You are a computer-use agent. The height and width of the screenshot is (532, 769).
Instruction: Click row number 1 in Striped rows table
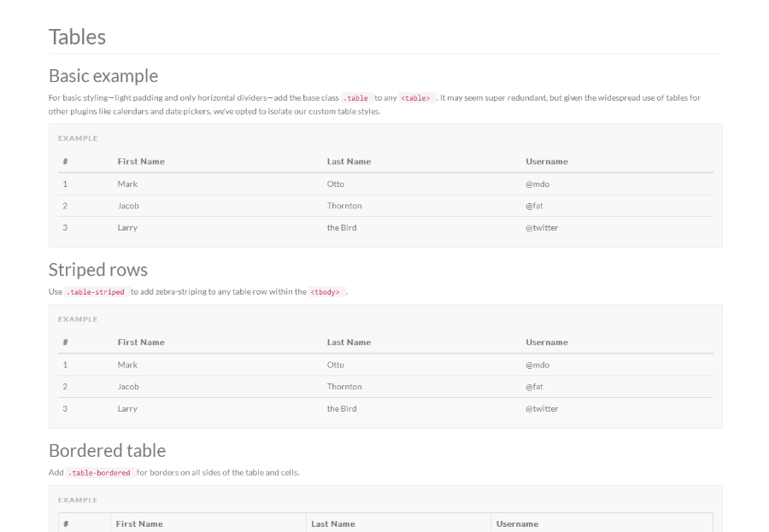pyautogui.click(x=65, y=365)
